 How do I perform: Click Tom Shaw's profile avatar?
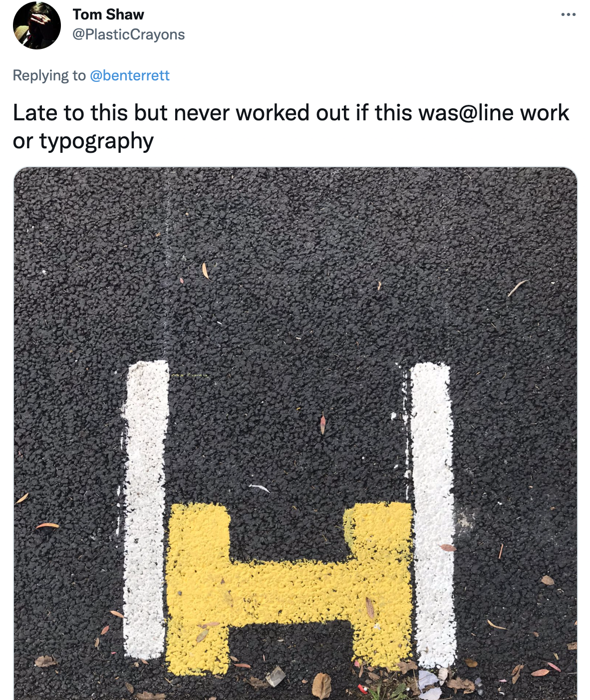[36, 25]
